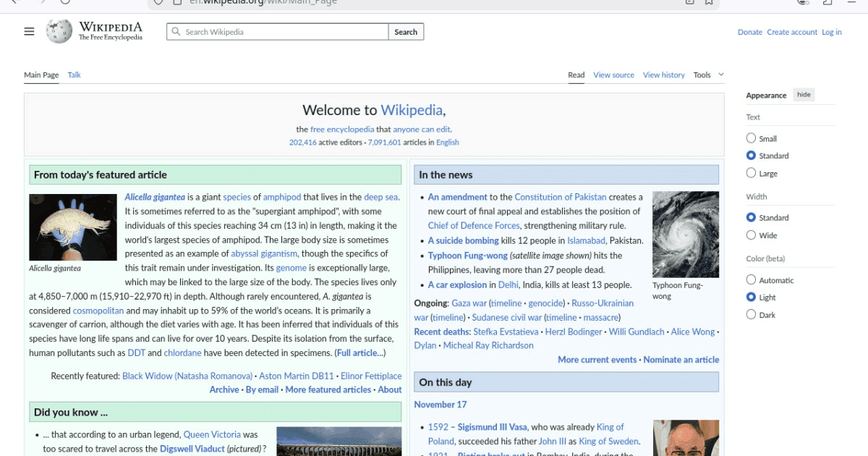Click the 'abyssal gigantism' link
The height and width of the screenshot is (456, 868).
[264, 253]
